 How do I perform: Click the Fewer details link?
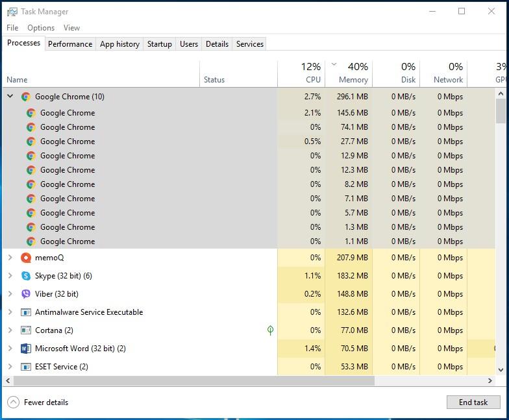click(45, 402)
